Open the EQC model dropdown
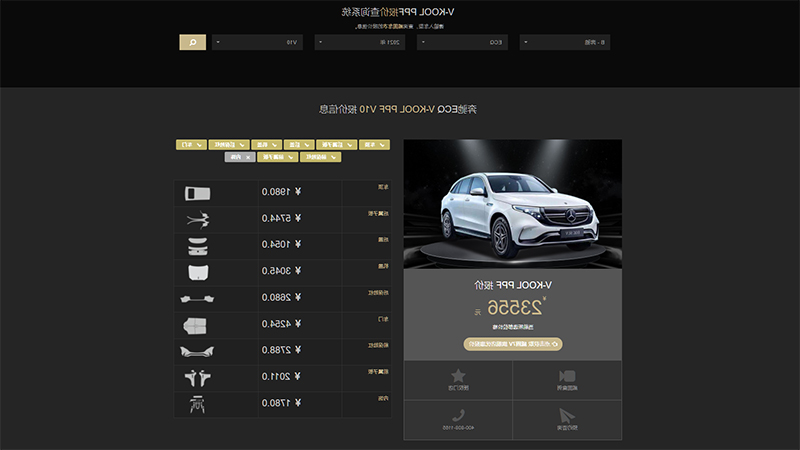The width and height of the screenshot is (800, 450). point(462,42)
